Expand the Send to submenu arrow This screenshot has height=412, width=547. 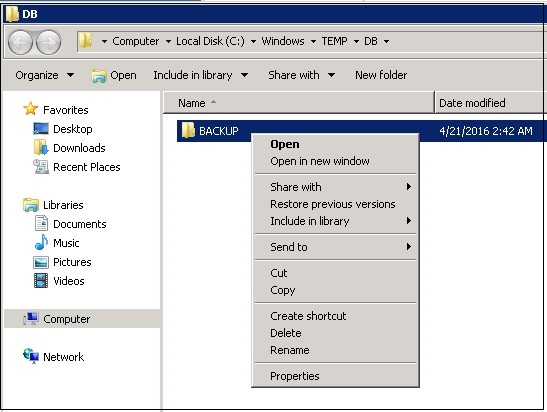(409, 247)
